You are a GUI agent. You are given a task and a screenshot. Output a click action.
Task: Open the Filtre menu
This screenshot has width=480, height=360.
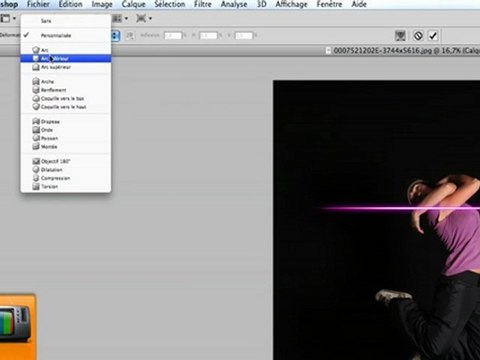coord(203,4)
